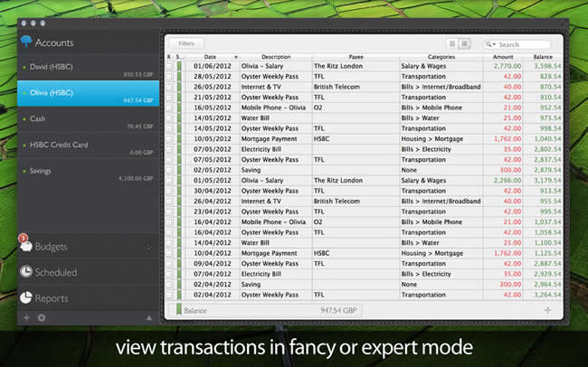Select the David (HSBC) account
588x367 pixels.
coord(88,67)
